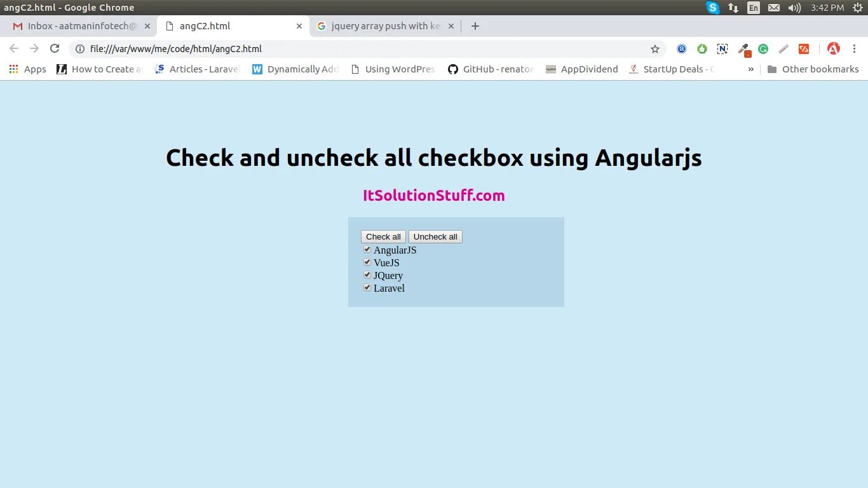Image resolution: width=868 pixels, height=488 pixels.
Task: Close the angC2.html tab
Action: click(299, 26)
